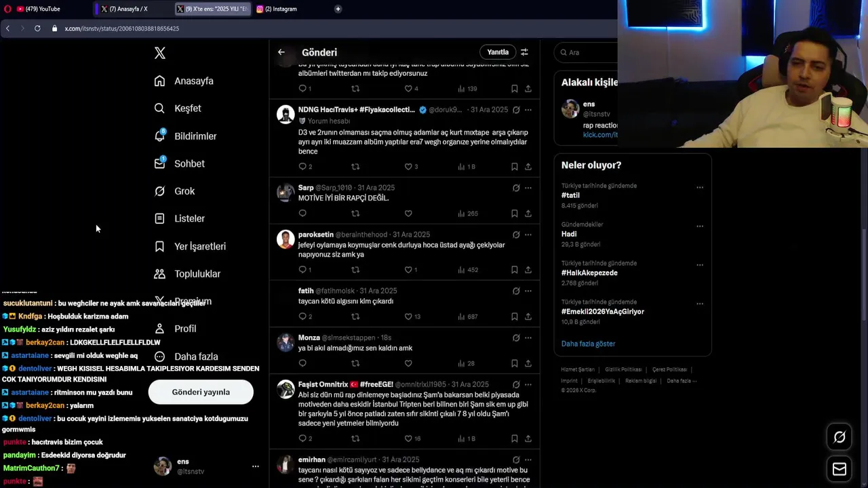Open the #Emekli2026YaAçGiriyor trend
The height and width of the screenshot is (488, 868).
603,311
